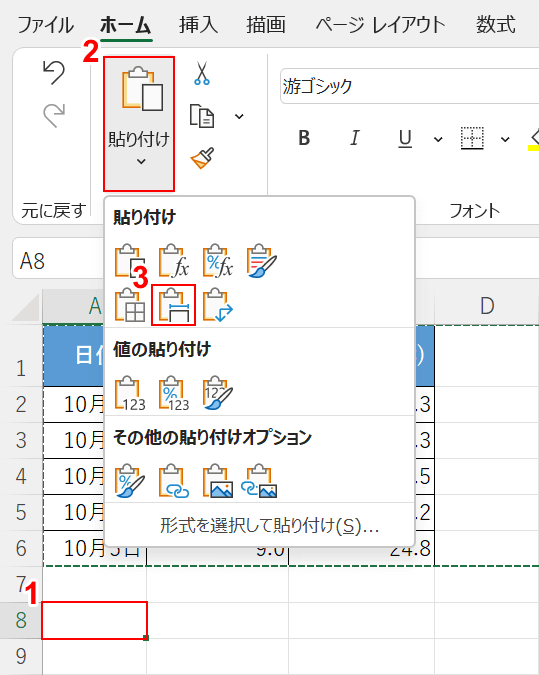
Task: Select row 5 header
Action: pyautogui.click(x=21, y=512)
